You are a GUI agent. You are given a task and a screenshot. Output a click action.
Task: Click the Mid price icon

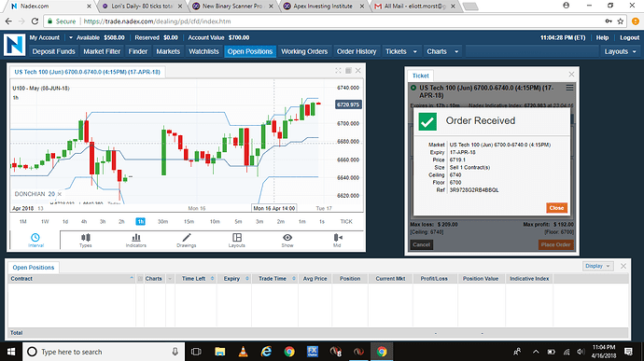click(338, 237)
